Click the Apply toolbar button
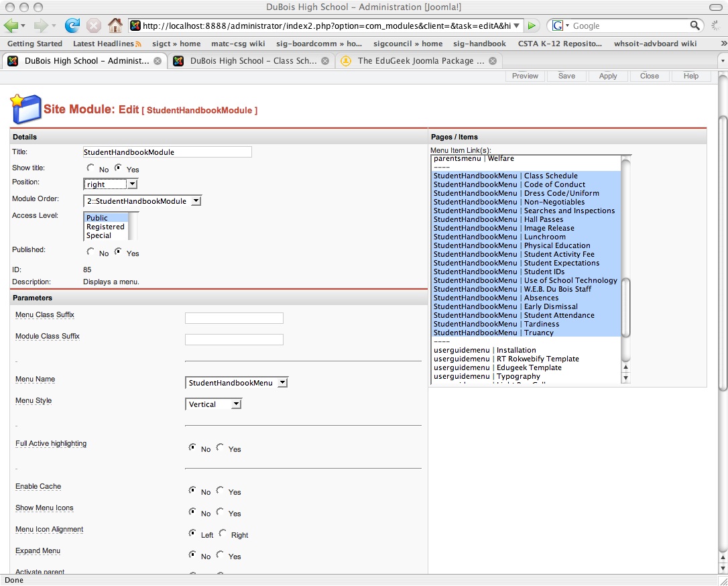The height and width of the screenshot is (586, 728). (608, 76)
